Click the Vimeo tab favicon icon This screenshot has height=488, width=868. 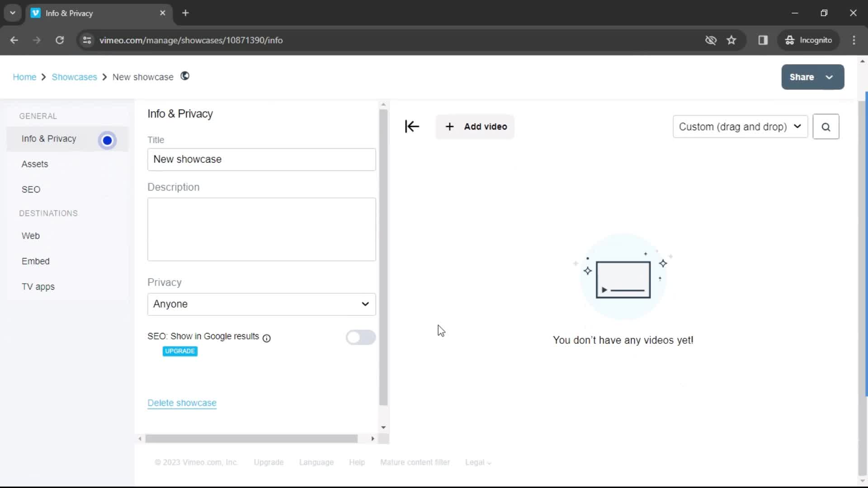36,13
